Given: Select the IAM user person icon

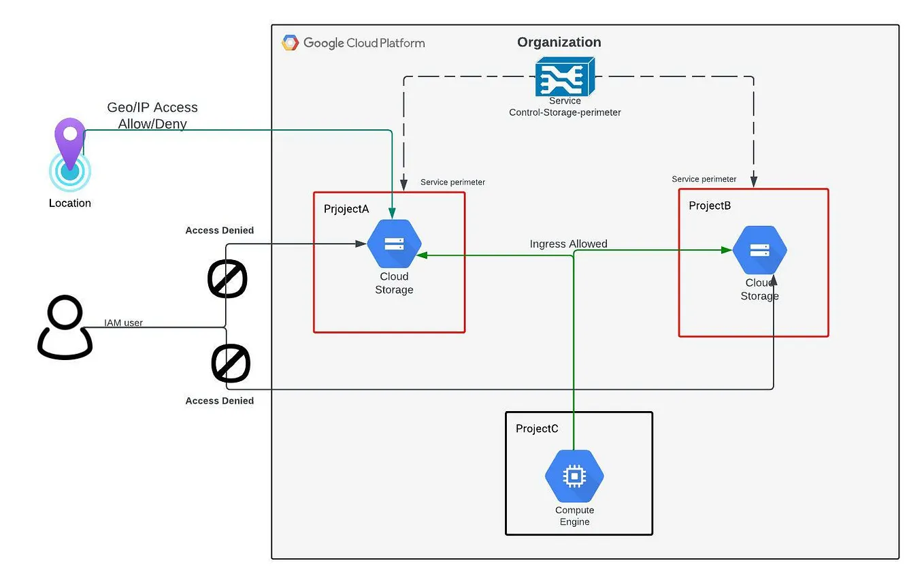Looking at the screenshot, I should pyautogui.click(x=65, y=327).
